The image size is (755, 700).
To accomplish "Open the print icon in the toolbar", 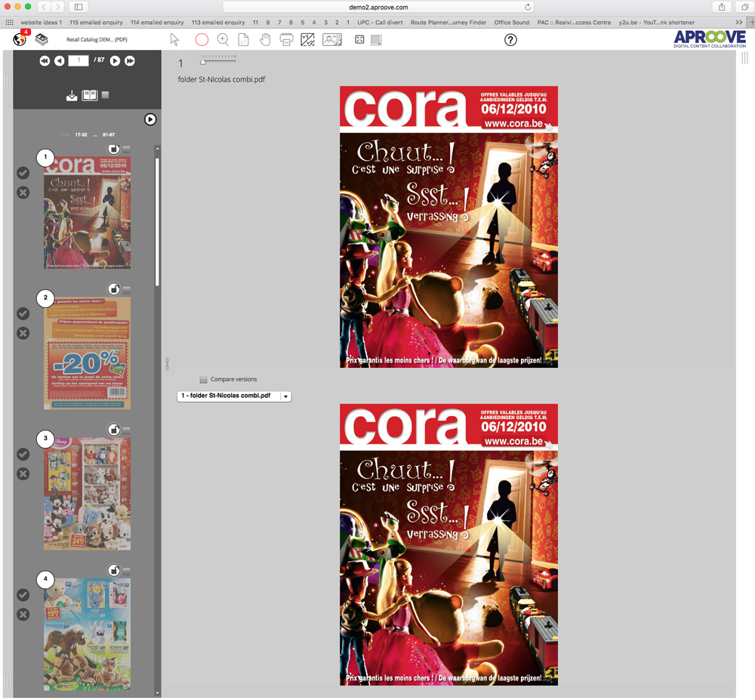I will [x=286, y=39].
